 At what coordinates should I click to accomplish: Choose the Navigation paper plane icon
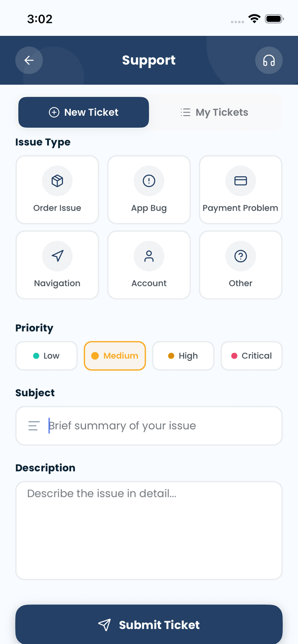[57, 256]
